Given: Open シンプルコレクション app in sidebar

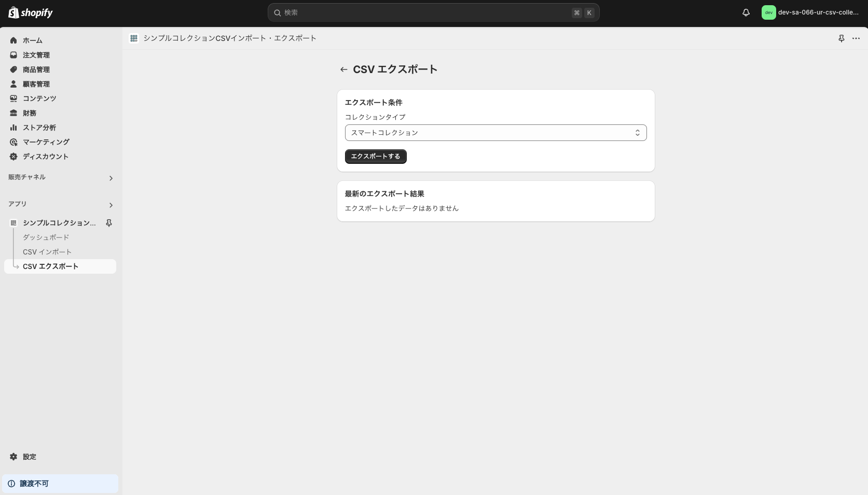Looking at the screenshot, I should pyautogui.click(x=59, y=223).
